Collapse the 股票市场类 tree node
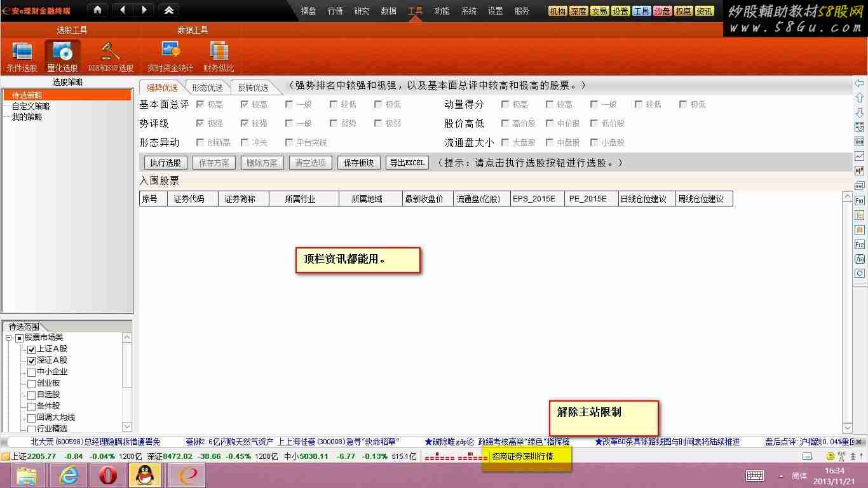 [9, 338]
